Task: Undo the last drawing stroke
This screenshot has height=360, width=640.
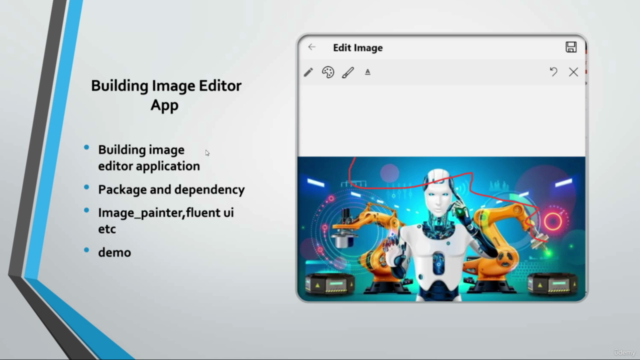Action: [x=553, y=72]
